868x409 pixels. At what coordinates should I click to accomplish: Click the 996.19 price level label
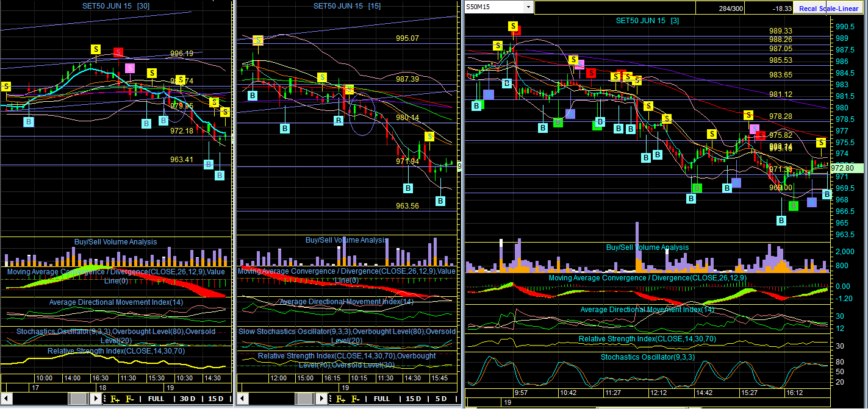[182, 54]
